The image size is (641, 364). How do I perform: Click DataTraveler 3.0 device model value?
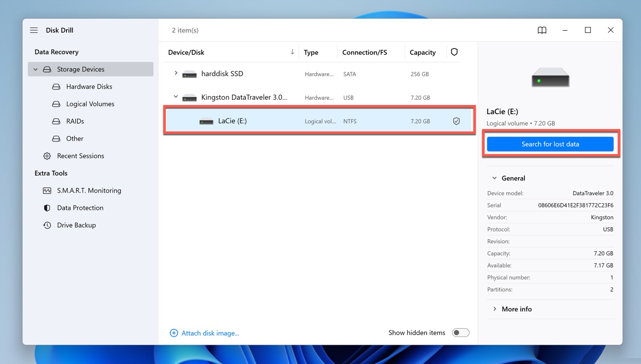593,193
